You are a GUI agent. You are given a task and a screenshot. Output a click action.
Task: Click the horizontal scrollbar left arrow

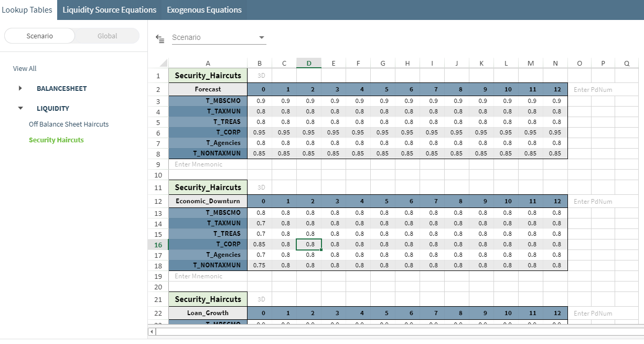[x=152, y=331]
